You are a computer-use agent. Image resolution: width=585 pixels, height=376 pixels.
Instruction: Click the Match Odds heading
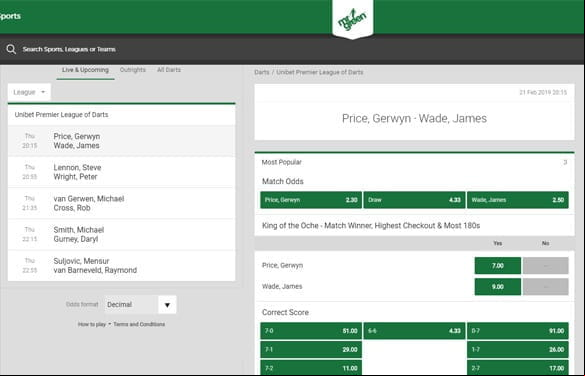283,182
